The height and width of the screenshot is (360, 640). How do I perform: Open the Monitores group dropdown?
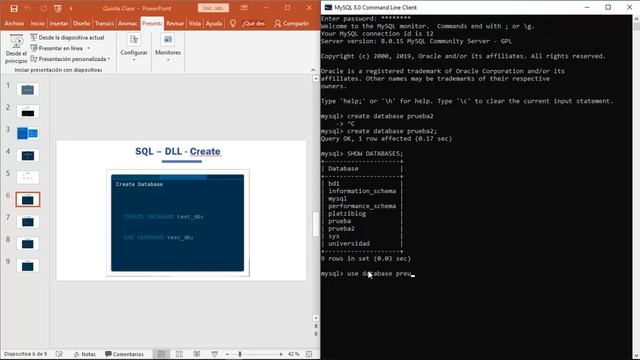pos(168,48)
